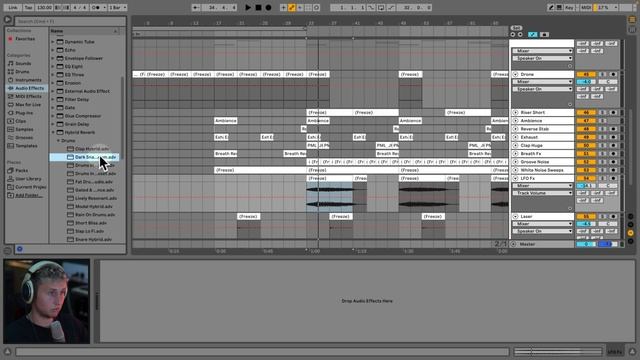640x360 pixels.
Task: Toggle Key map mode
Action: click(x=569, y=7)
